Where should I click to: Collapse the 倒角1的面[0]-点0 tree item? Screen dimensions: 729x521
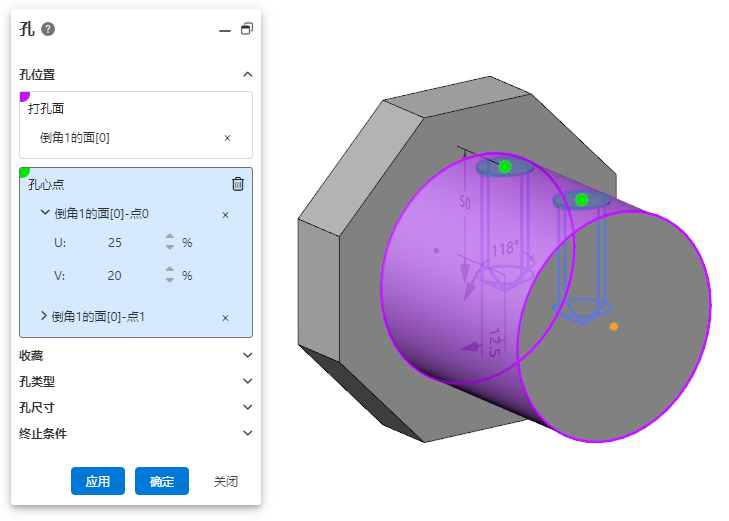tap(45, 213)
